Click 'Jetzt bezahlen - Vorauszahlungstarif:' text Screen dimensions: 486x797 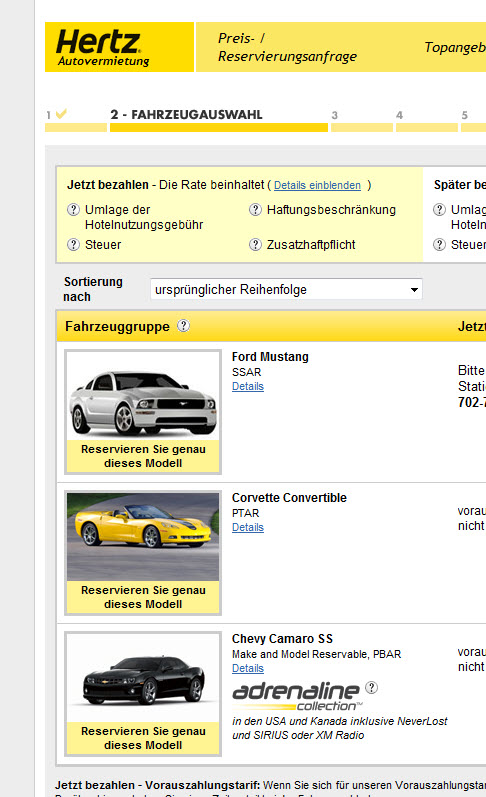[x=157, y=785]
